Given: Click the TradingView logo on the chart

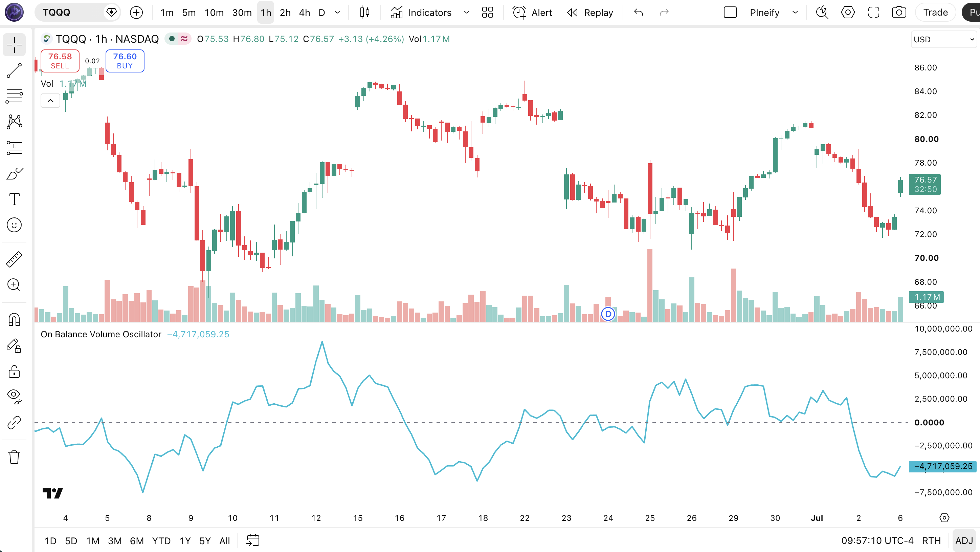Looking at the screenshot, I should point(52,493).
